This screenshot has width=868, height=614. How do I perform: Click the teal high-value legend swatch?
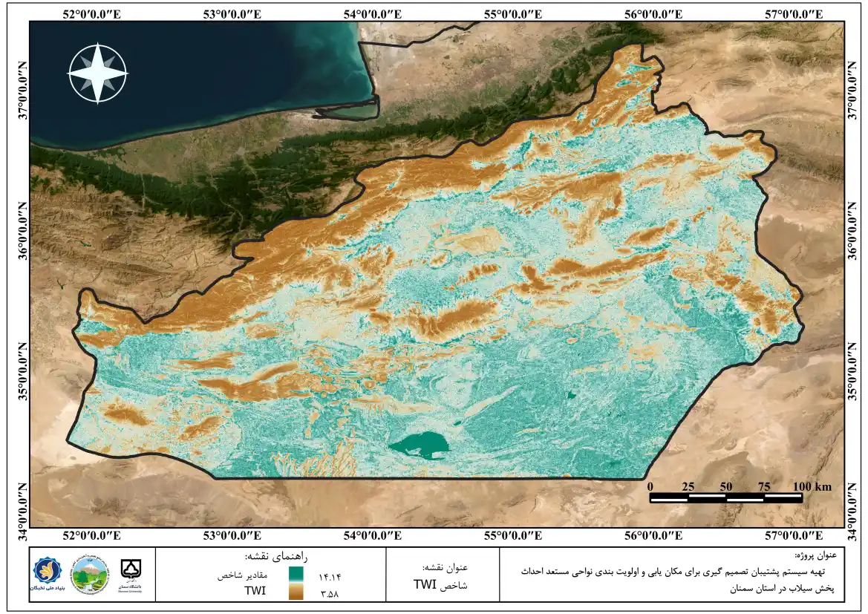(296, 574)
